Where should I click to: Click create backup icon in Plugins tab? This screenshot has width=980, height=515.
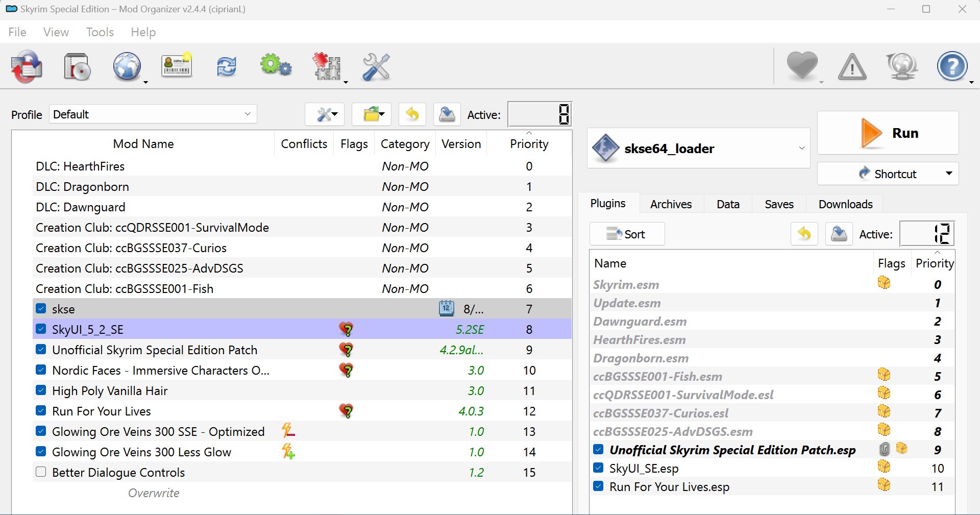[839, 234]
